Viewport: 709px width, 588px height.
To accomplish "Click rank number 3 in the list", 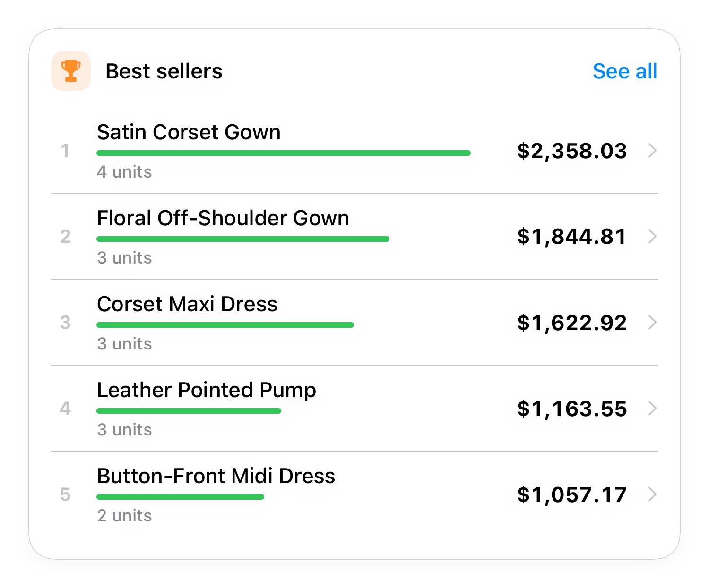I will pos(65,323).
